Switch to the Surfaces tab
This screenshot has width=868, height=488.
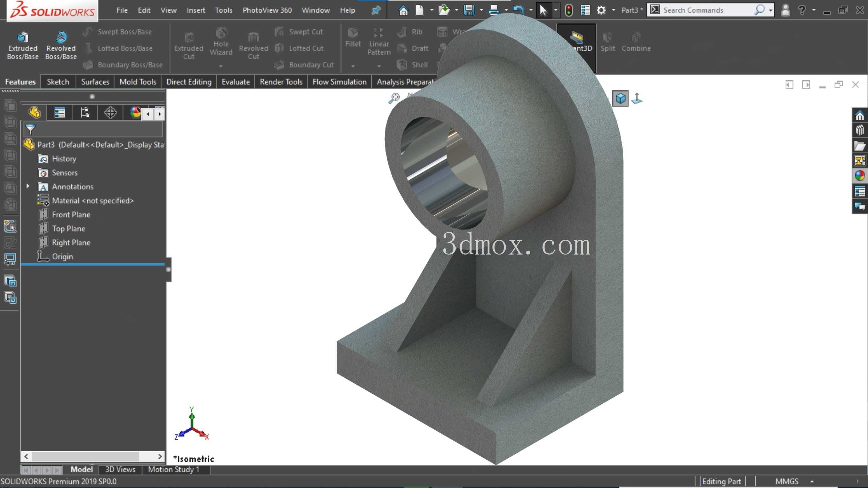coord(95,82)
